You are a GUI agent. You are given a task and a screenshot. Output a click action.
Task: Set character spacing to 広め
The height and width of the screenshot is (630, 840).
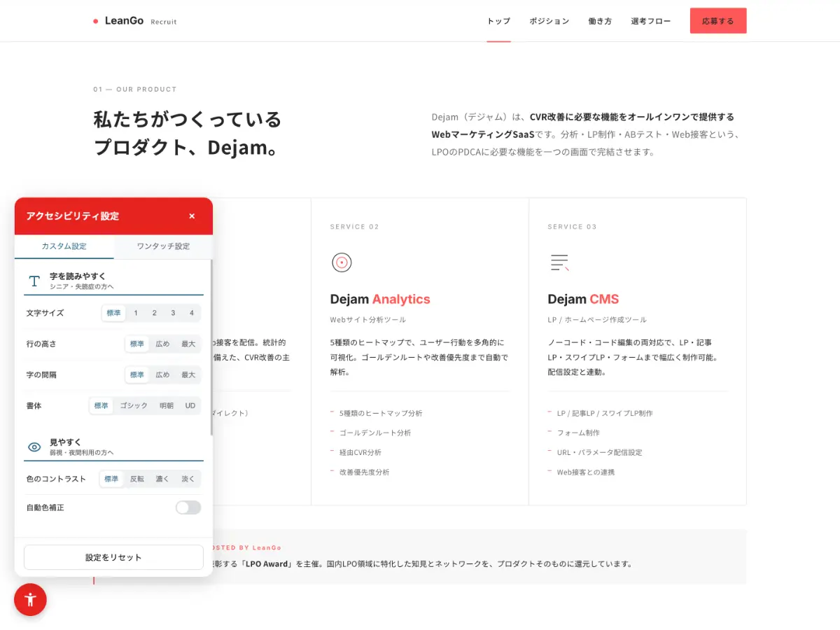[x=162, y=374]
